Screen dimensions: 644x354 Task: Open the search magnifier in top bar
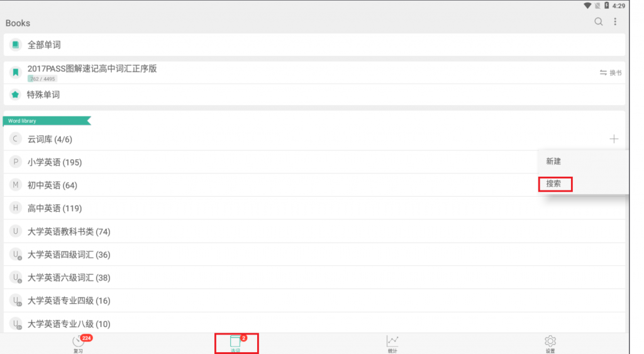pyautogui.click(x=599, y=22)
